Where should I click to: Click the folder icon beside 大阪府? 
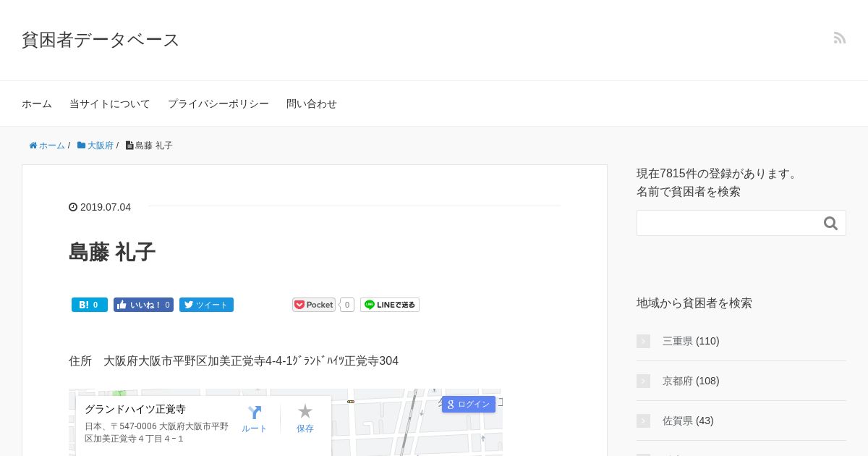tap(82, 145)
